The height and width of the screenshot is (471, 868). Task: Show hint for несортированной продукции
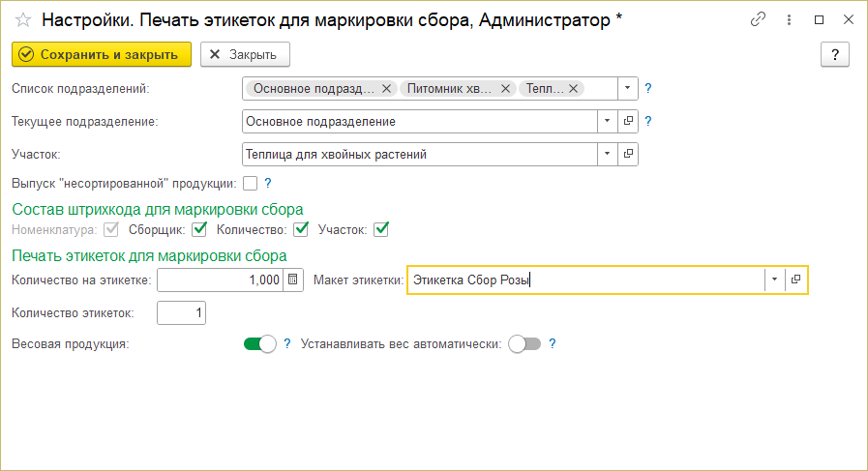[268, 183]
